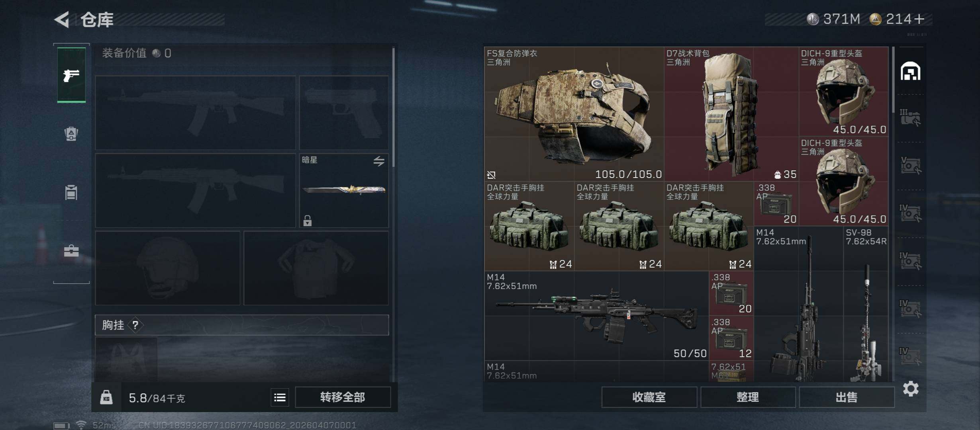Click the warehouse inventory scrollbar
The height and width of the screenshot is (430, 980).
pyautogui.click(x=893, y=80)
